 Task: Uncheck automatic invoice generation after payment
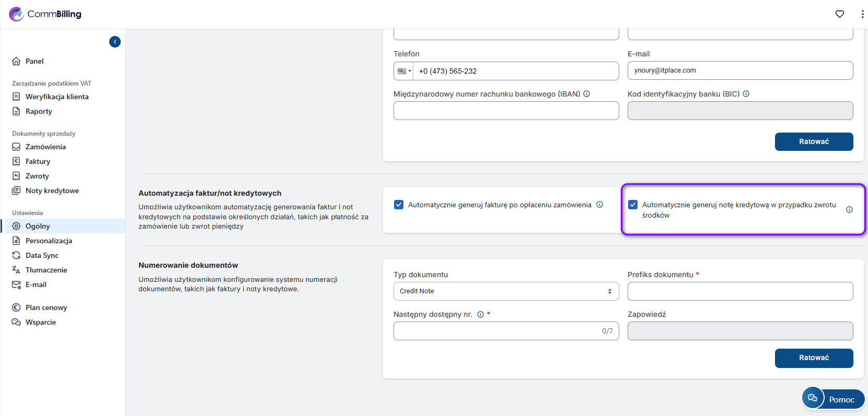click(399, 205)
